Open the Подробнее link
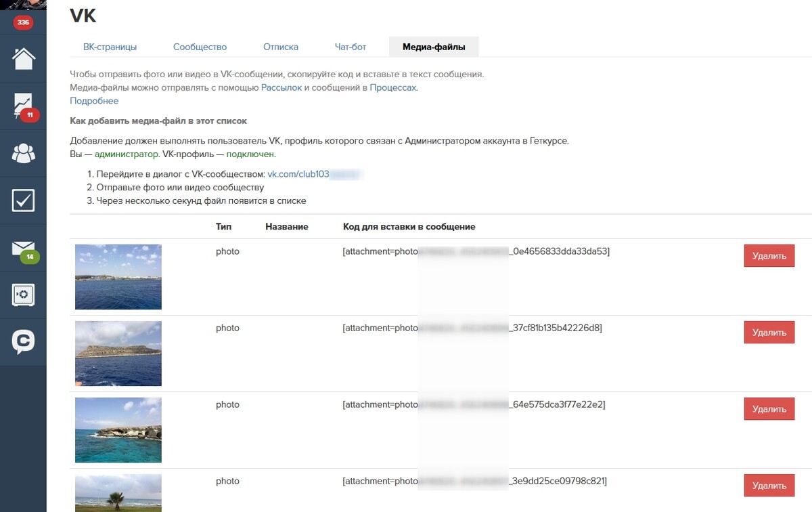This screenshot has width=812, height=512. click(94, 101)
